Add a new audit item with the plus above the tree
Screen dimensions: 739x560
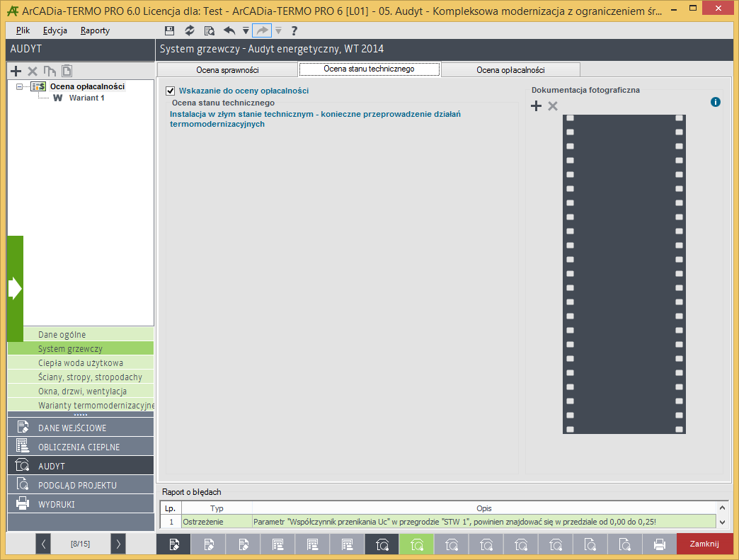click(16, 72)
